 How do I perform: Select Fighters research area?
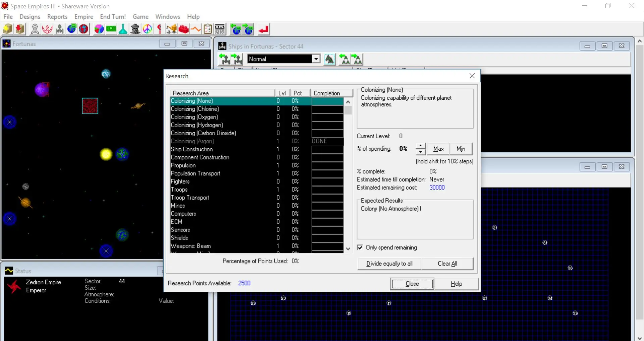(x=257, y=182)
